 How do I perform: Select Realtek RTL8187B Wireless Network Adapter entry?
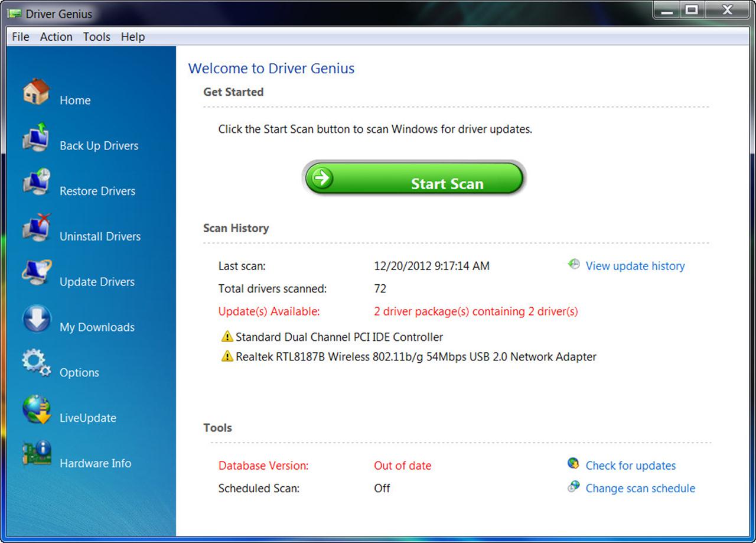pos(416,357)
